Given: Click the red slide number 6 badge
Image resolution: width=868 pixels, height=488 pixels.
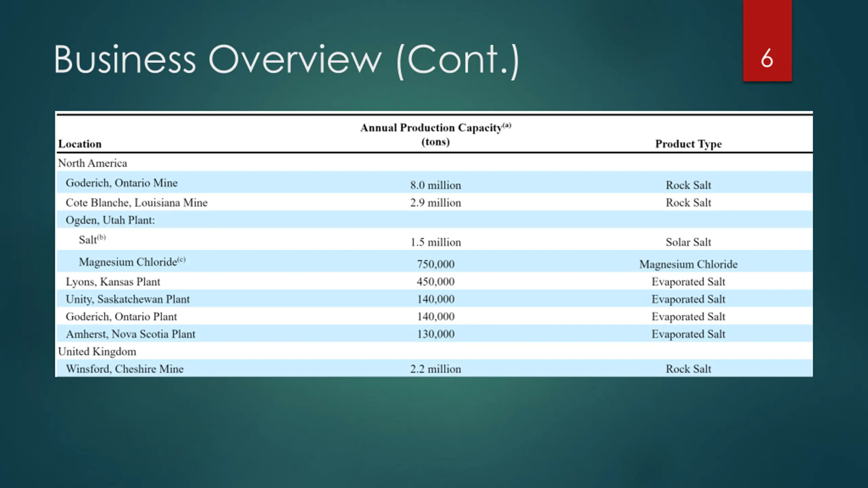Looking at the screenshot, I should coord(767,41).
